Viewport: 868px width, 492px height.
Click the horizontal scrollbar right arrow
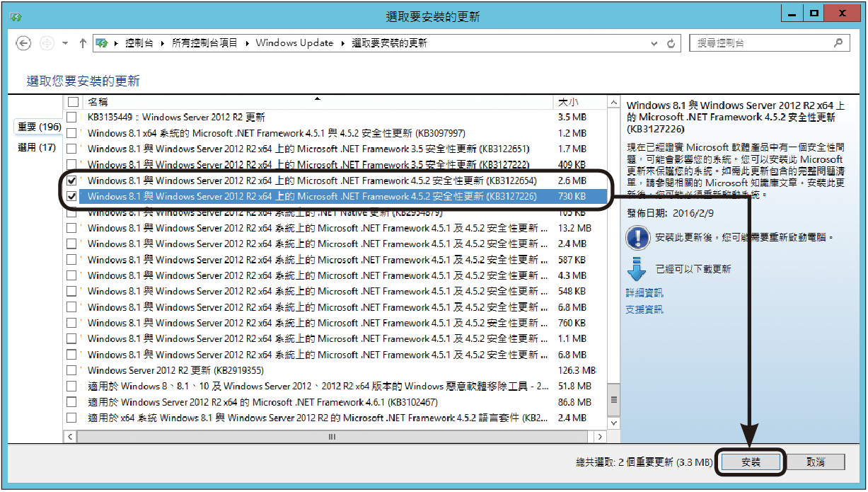[600, 437]
